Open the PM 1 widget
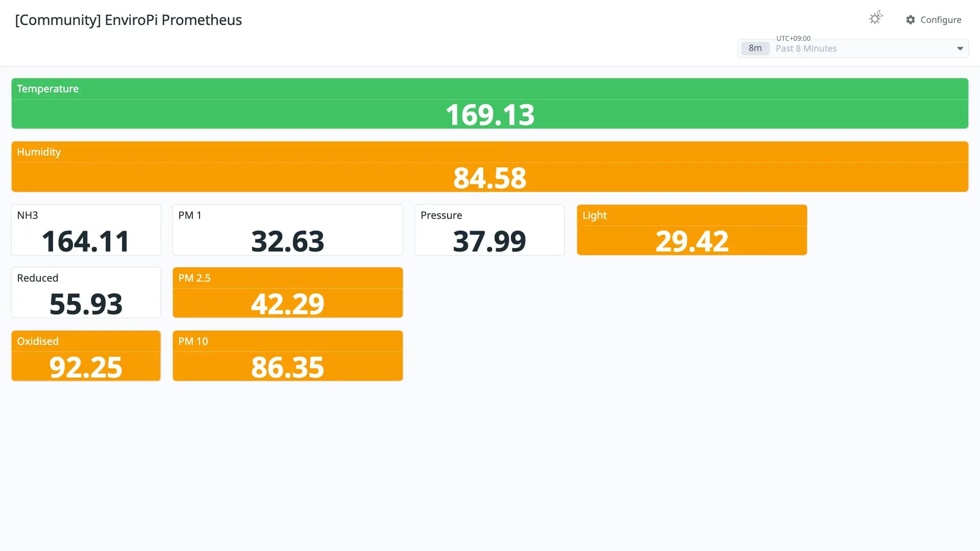Image resolution: width=980 pixels, height=551 pixels. coord(287,230)
